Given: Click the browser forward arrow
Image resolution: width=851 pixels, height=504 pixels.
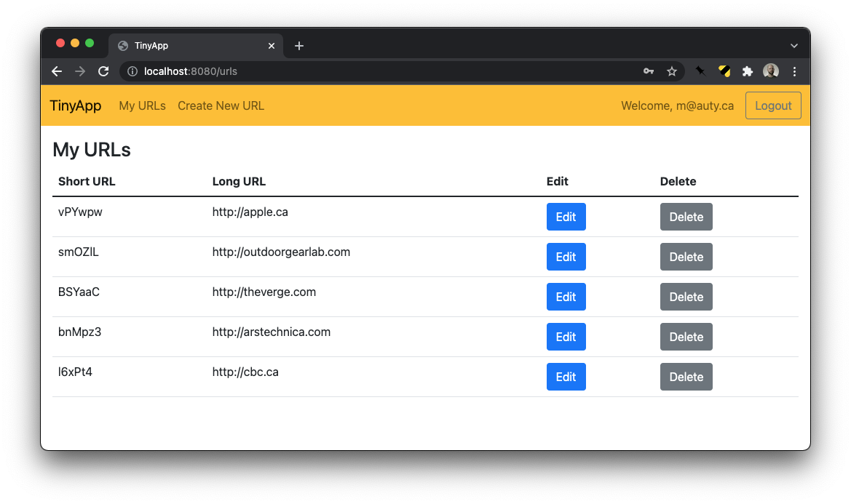Looking at the screenshot, I should click(x=80, y=71).
